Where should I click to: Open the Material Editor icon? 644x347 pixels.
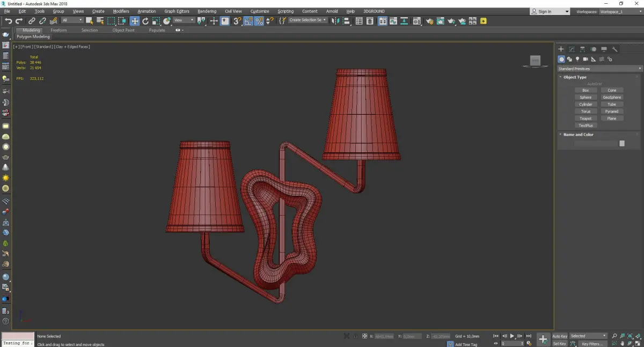[x=416, y=21]
